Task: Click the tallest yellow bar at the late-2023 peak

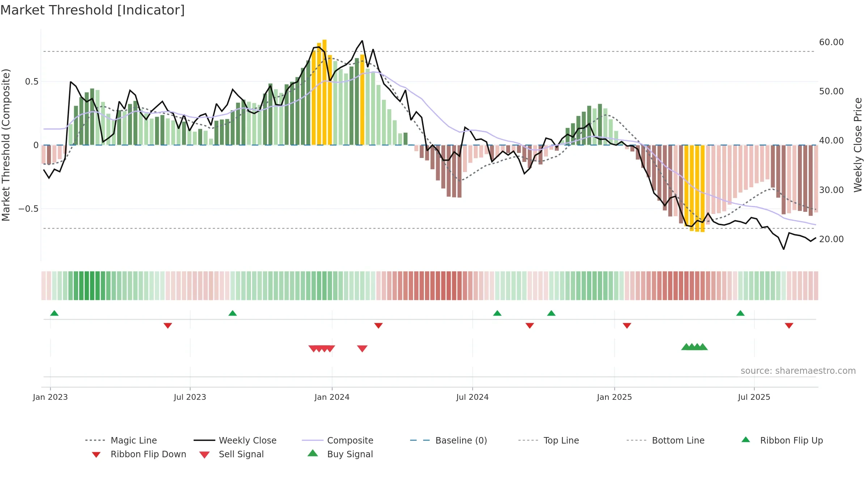Action: click(x=324, y=92)
